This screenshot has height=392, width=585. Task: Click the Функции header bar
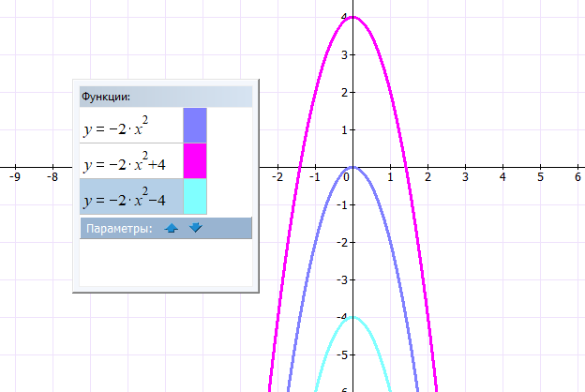pos(166,97)
